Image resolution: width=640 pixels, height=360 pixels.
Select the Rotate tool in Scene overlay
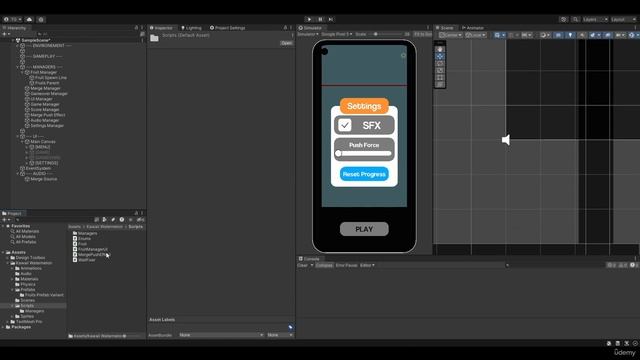coord(440,63)
